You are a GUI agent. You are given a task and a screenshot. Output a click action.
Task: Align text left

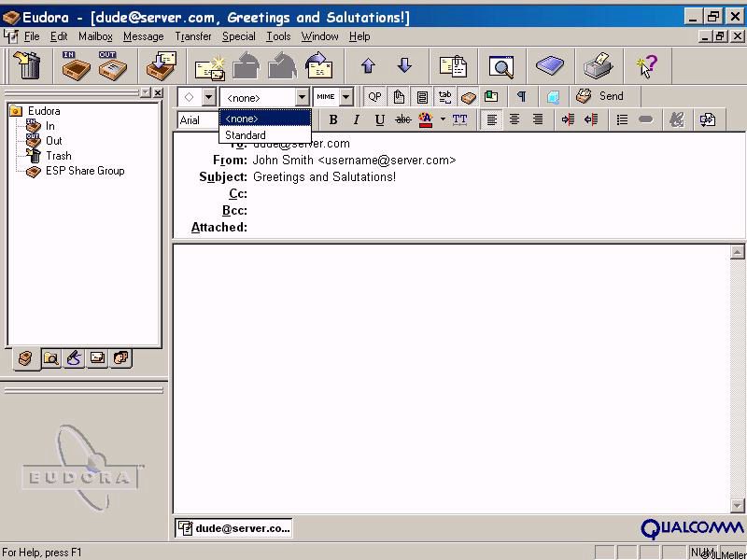[x=491, y=120]
